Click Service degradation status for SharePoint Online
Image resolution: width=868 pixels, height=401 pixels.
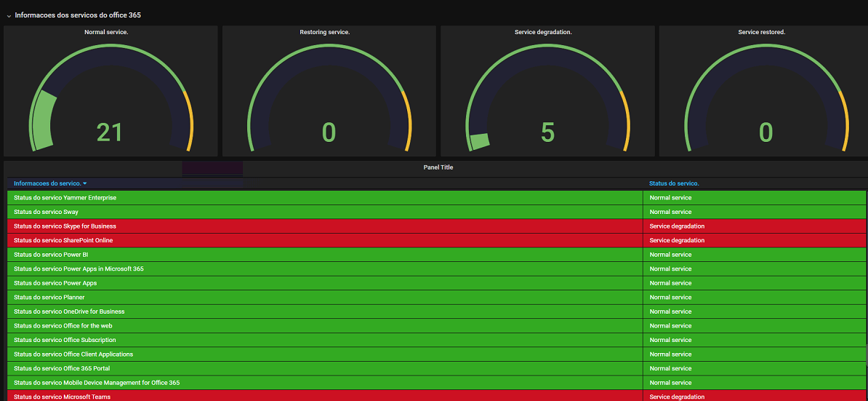pyautogui.click(x=677, y=240)
